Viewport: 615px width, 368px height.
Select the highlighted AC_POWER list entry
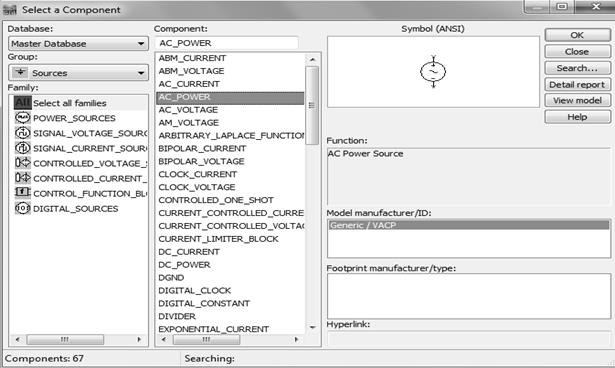[x=230, y=97]
